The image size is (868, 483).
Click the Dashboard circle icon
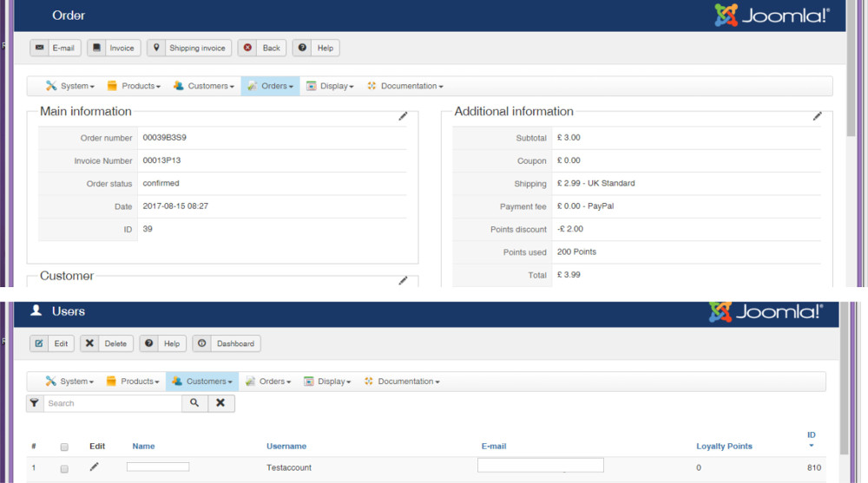202,343
